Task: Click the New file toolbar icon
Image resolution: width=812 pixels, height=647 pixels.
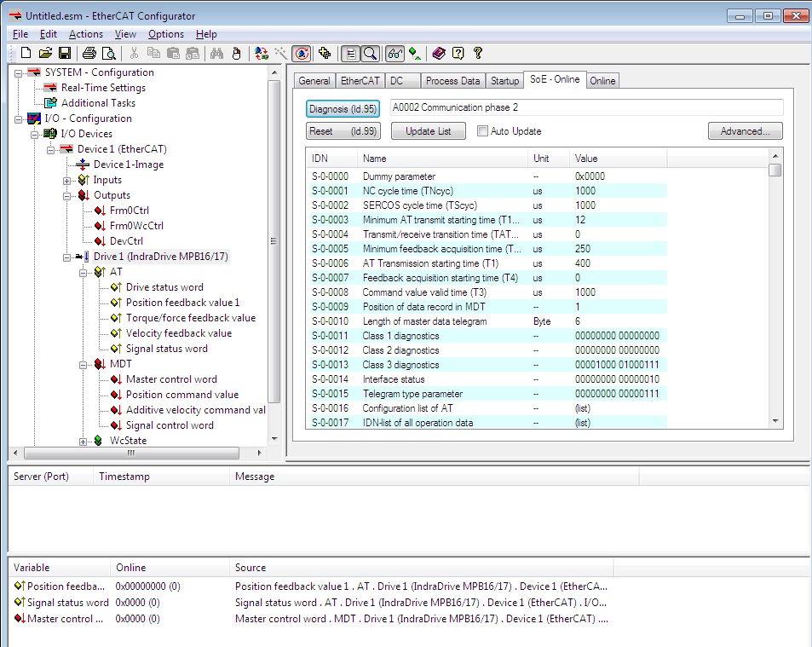Action: point(26,54)
